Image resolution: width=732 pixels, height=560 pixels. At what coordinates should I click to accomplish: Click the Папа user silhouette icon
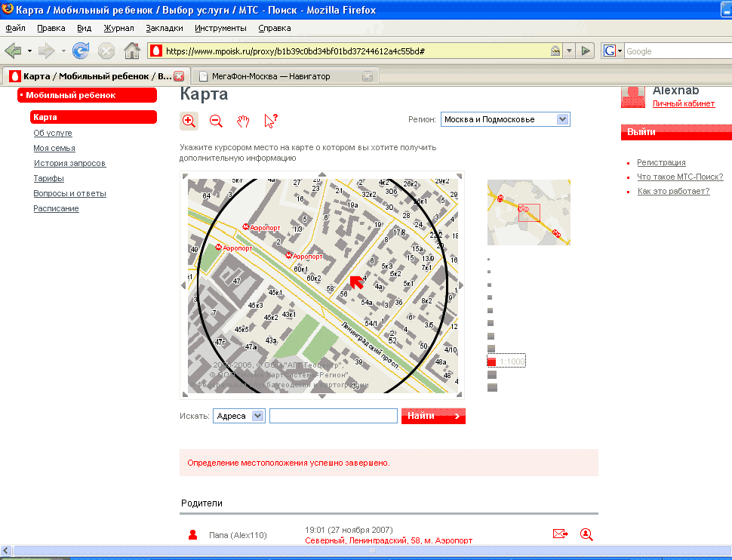tap(192, 535)
